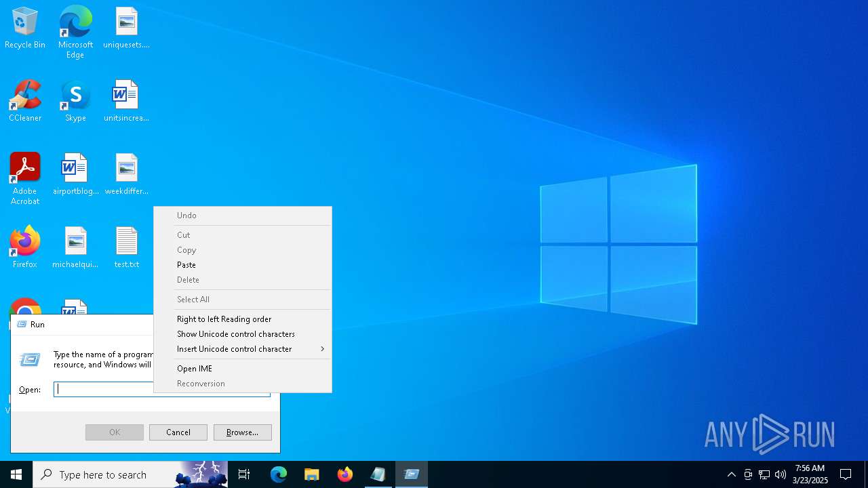Select the weekdiffer image file icon
The height and width of the screenshot is (488, 868).
(x=126, y=175)
